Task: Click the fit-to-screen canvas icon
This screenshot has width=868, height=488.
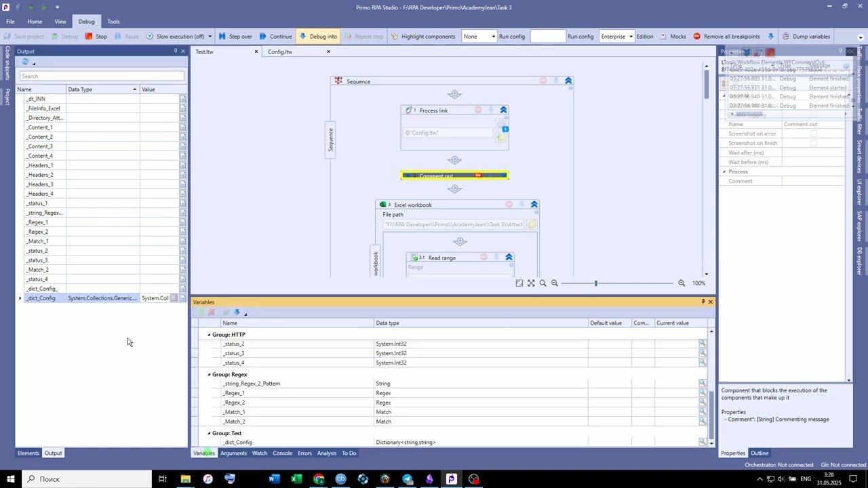Action: click(531, 283)
